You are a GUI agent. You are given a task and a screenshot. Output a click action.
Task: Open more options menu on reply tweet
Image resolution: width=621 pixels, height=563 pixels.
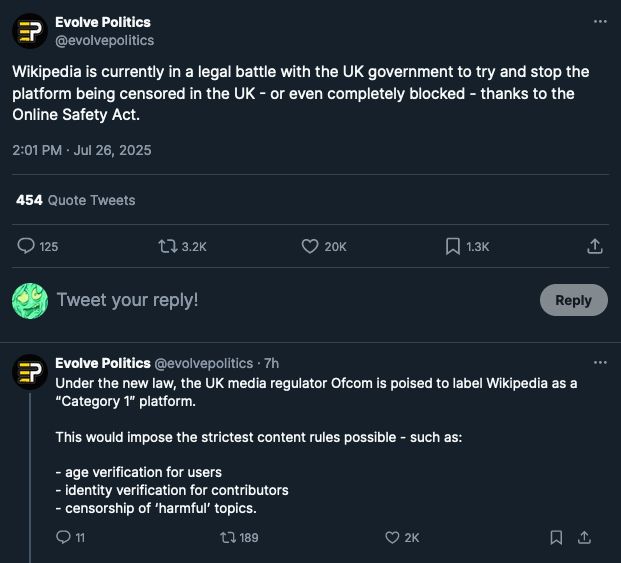point(600,363)
